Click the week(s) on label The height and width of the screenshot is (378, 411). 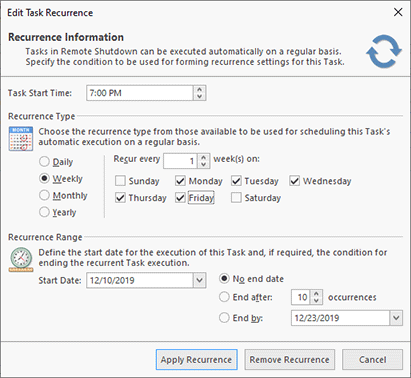(236, 159)
